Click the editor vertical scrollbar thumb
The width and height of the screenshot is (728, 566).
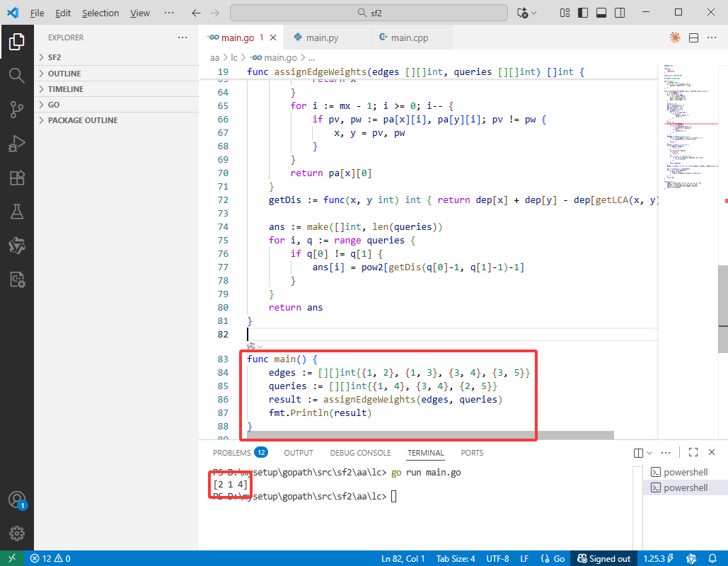point(723,309)
